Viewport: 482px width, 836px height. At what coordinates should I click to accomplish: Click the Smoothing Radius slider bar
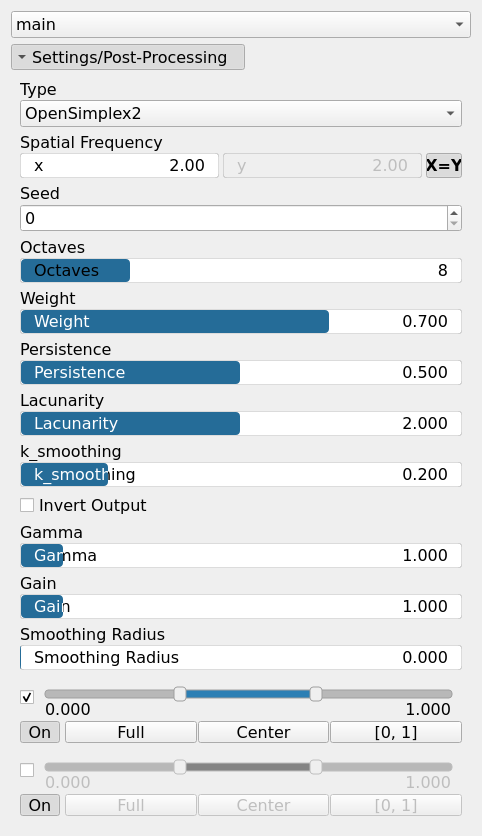pos(241,657)
